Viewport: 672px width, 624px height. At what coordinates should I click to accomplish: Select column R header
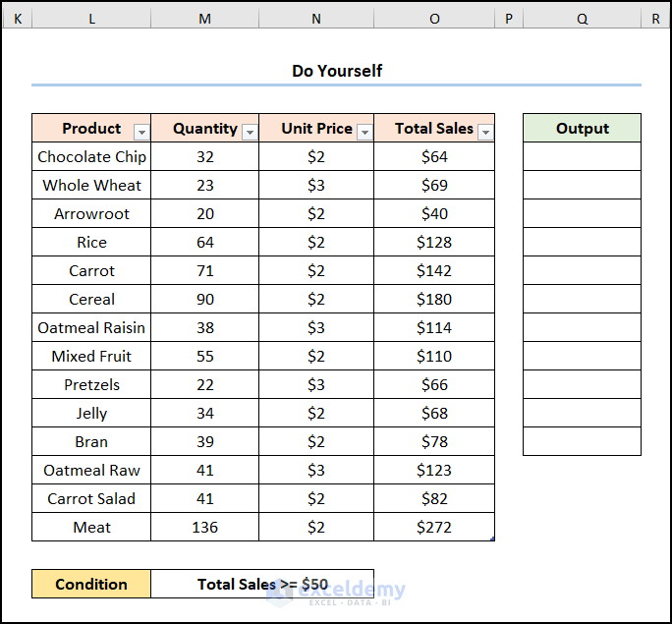pos(655,19)
